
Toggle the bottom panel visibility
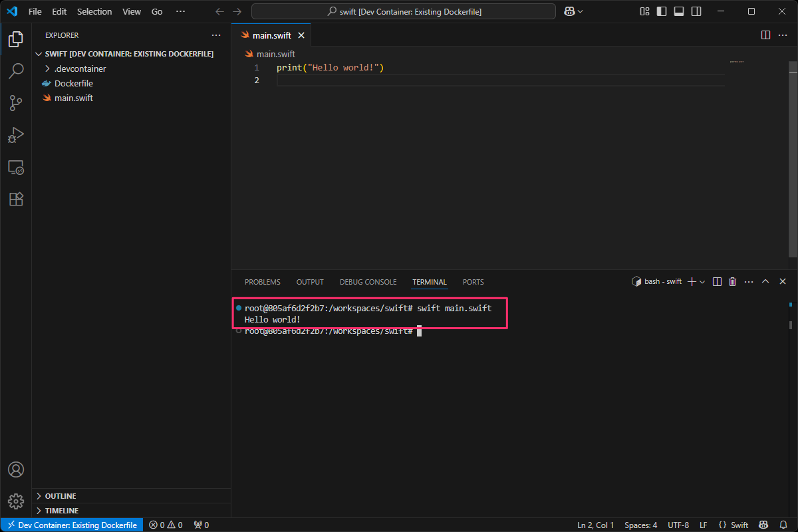[x=679, y=11]
